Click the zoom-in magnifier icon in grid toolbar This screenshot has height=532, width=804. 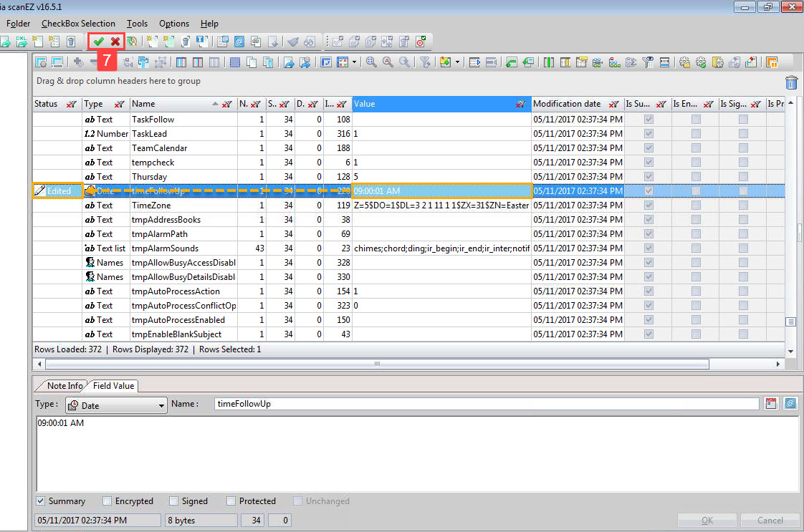(371, 62)
